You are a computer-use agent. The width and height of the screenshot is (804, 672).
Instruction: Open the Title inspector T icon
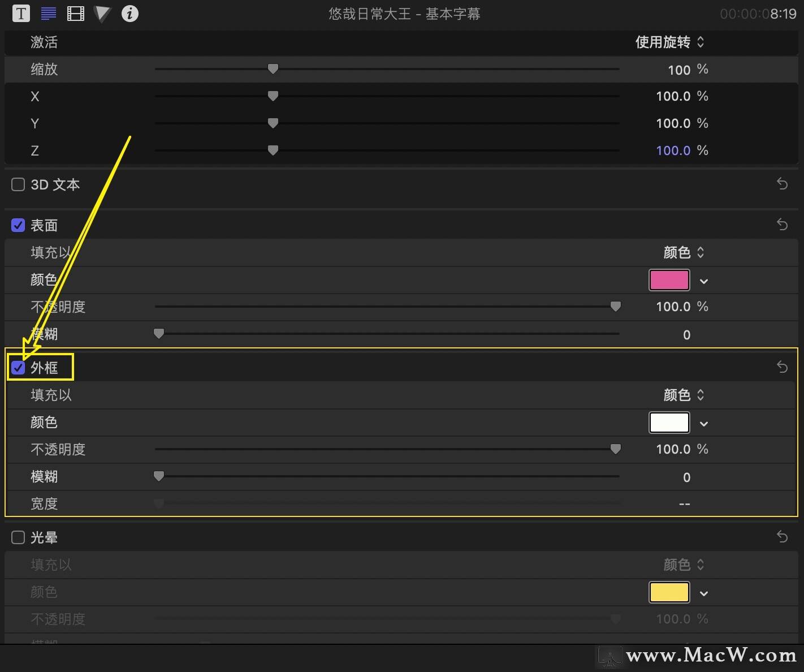(x=21, y=14)
